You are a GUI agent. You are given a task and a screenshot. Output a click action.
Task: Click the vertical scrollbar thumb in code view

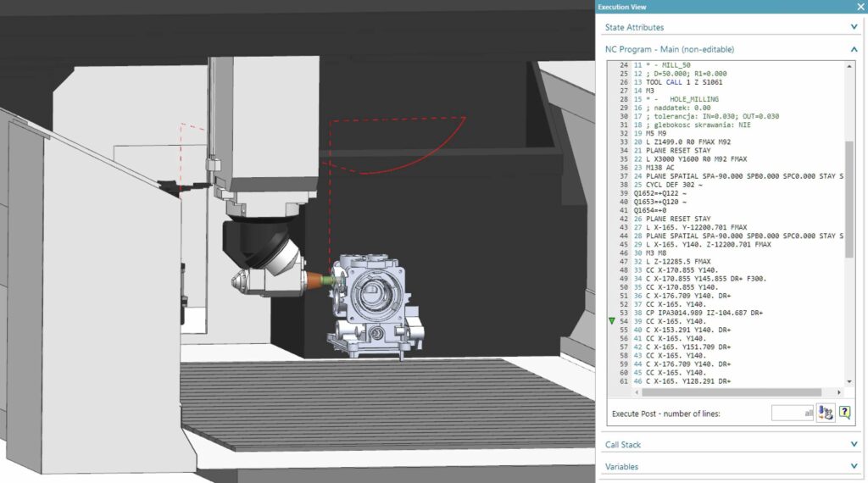point(849,199)
